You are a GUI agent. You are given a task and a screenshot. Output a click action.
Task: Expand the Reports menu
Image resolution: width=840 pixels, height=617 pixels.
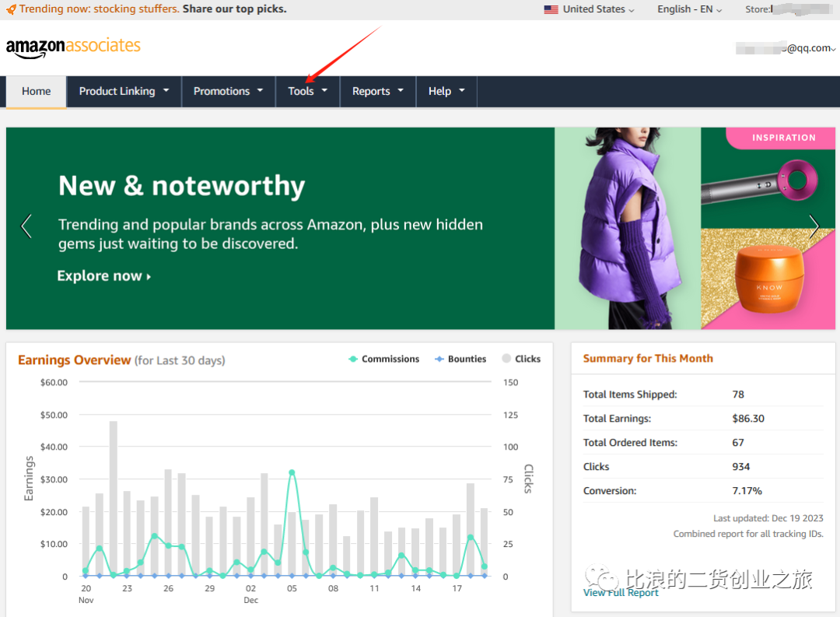pyautogui.click(x=378, y=91)
